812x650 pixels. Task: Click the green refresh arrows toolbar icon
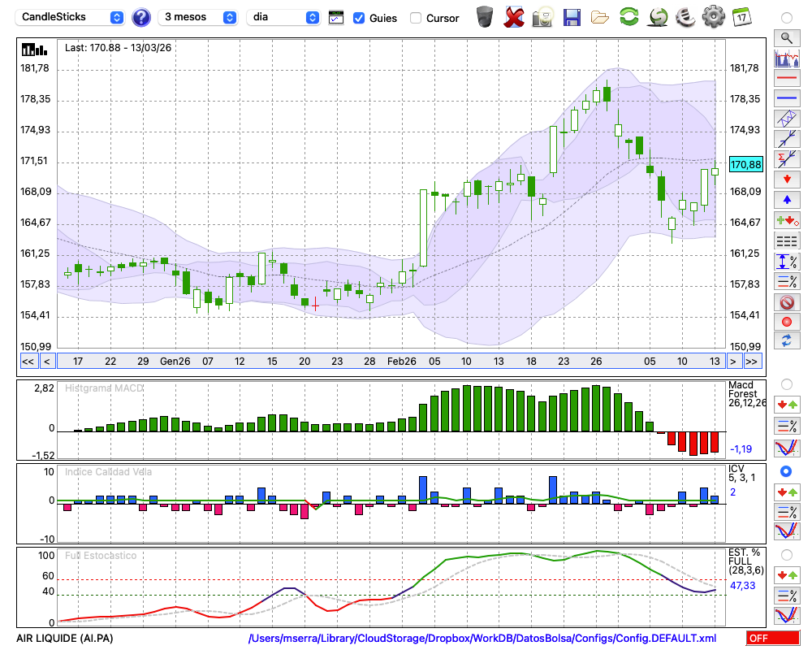tap(628, 17)
